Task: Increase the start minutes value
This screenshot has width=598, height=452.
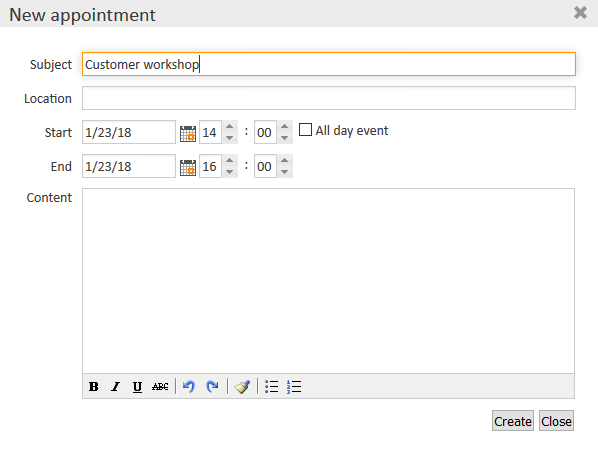Action: [x=285, y=127]
